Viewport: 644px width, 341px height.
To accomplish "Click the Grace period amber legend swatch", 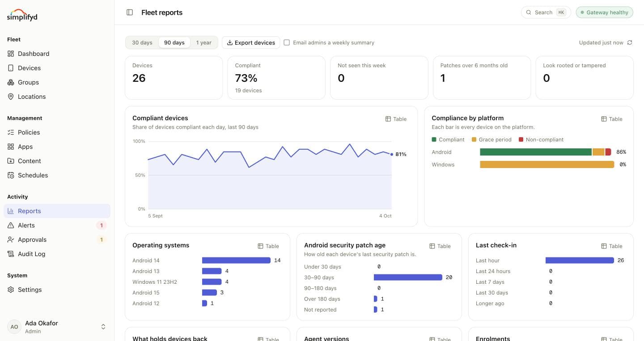I will pyautogui.click(x=474, y=139).
